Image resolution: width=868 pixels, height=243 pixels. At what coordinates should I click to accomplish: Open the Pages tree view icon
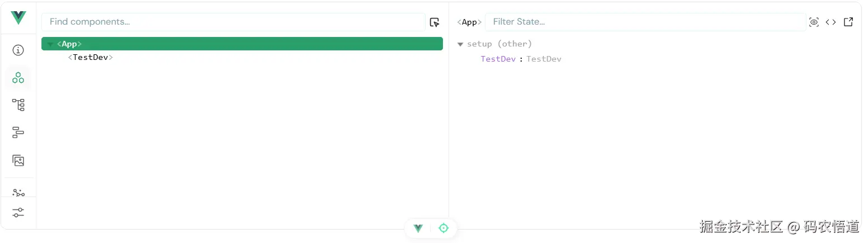(x=18, y=105)
